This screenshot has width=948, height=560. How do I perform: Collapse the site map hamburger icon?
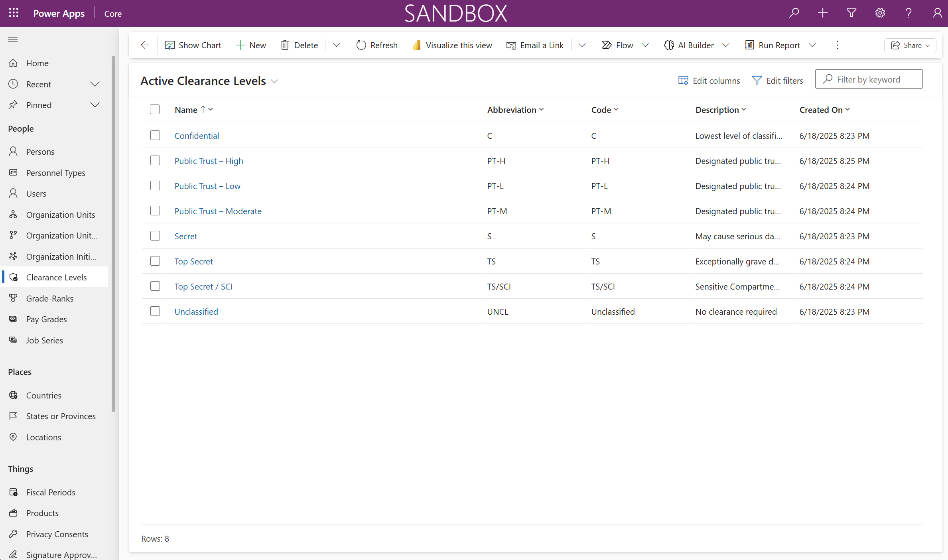point(13,39)
